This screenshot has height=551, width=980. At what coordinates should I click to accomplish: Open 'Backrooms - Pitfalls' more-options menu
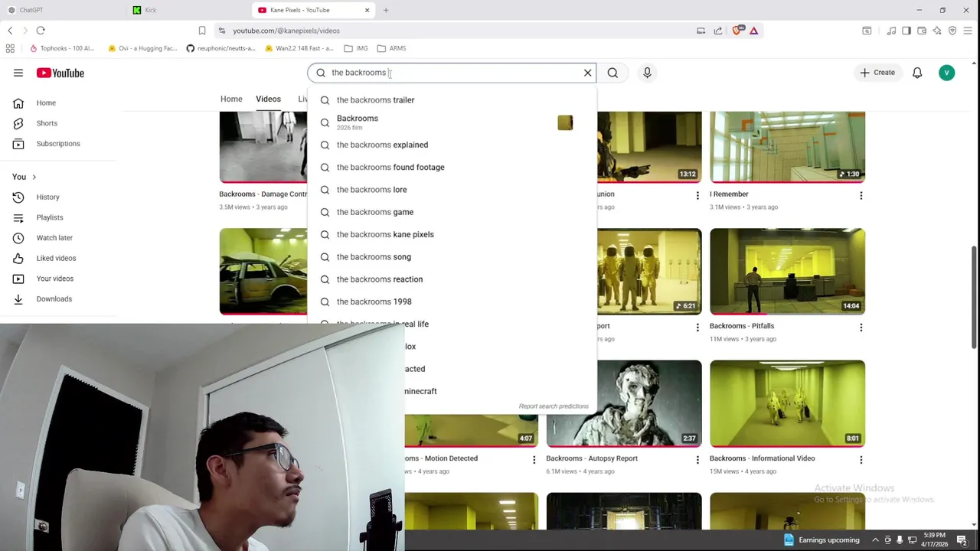(x=861, y=328)
